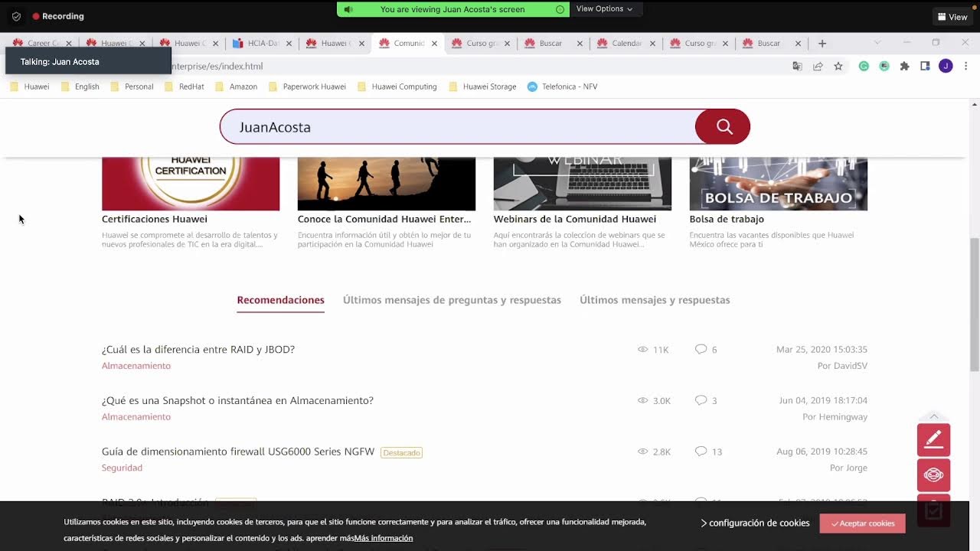Image resolution: width=980 pixels, height=551 pixels.
Task: Click the Chrome share page icon
Action: coord(818,67)
